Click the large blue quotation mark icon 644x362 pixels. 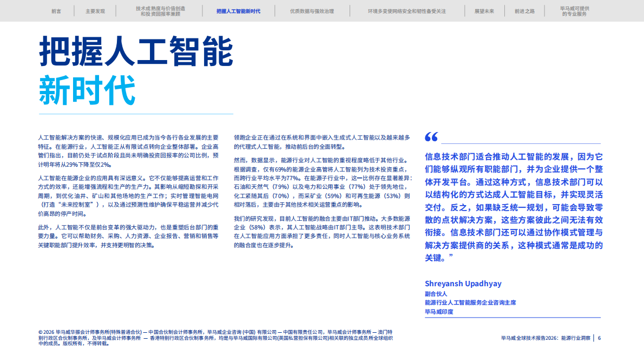pyautogui.click(x=431, y=137)
